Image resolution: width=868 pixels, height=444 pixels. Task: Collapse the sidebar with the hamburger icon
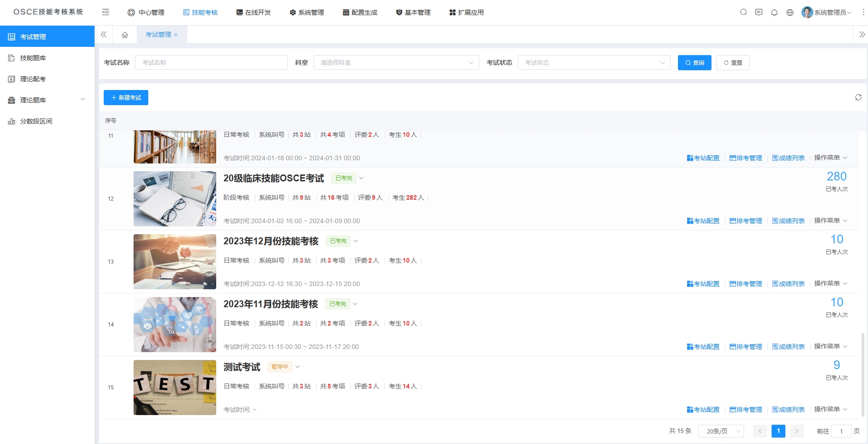(x=106, y=12)
